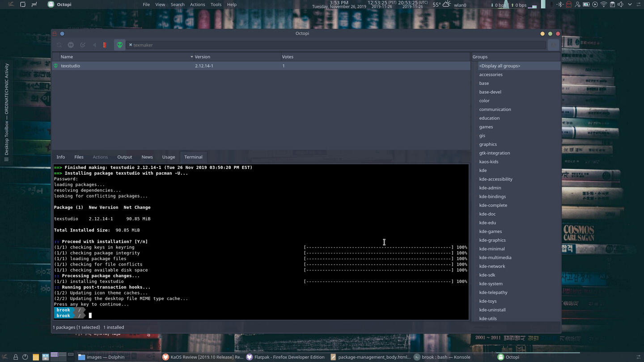Open the Help menu
This screenshot has width=644, height=362.
232,4
